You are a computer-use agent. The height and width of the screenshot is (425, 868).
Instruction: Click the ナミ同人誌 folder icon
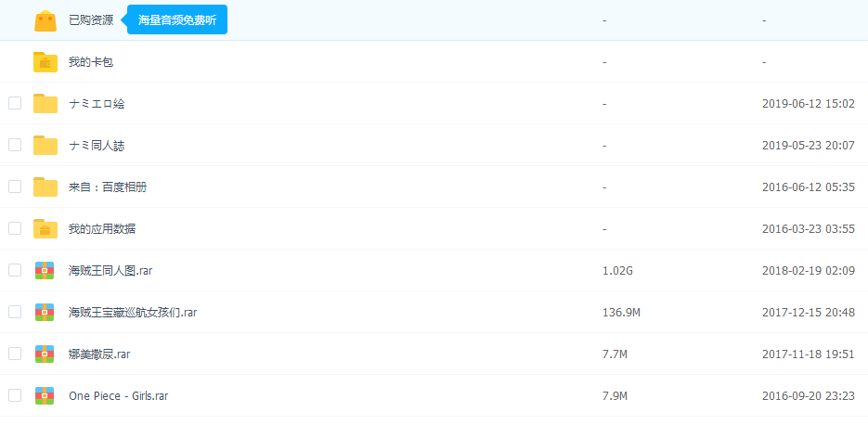[45, 145]
